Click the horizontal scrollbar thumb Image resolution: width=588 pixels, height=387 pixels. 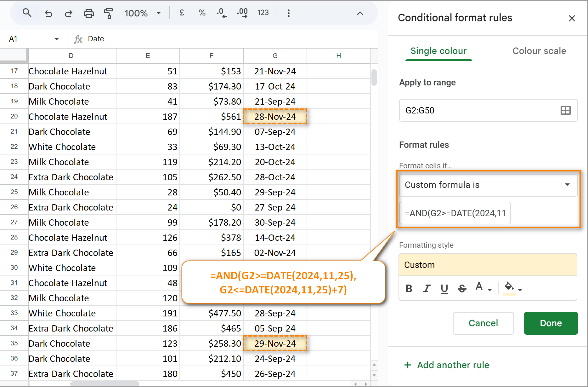(x=105, y=384)
